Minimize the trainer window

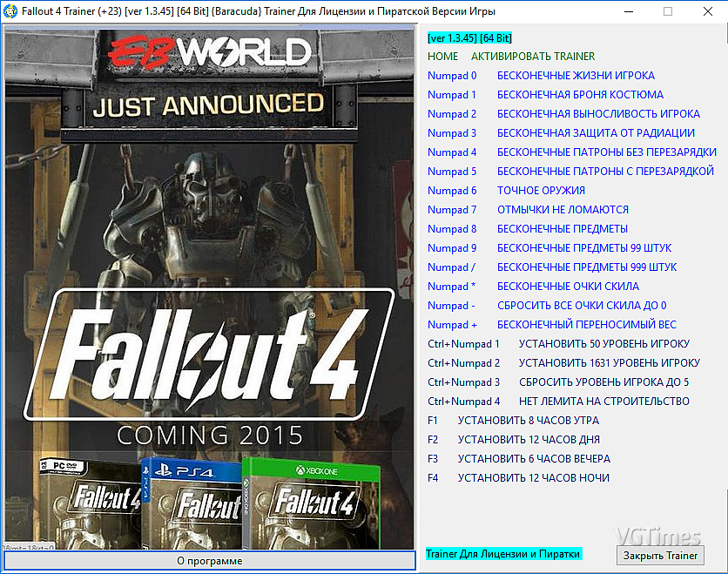629,11
